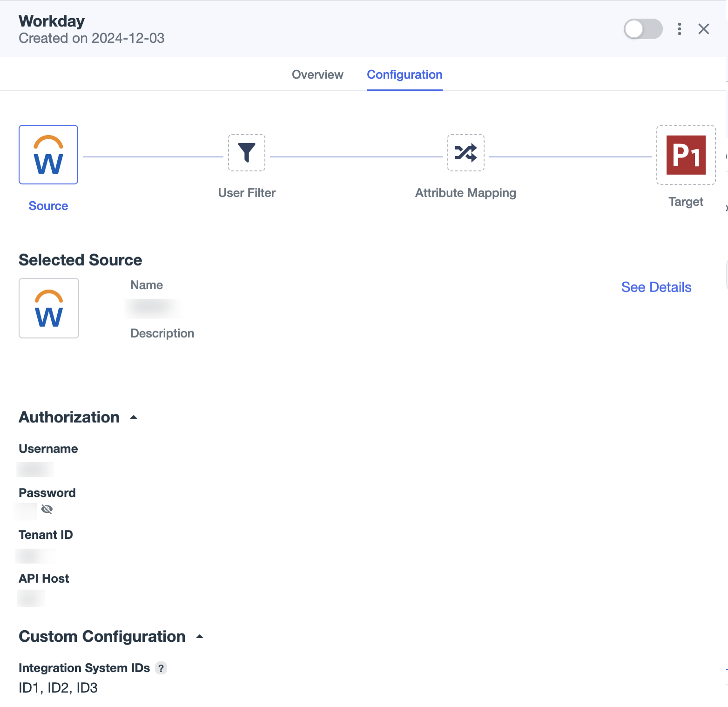This screenshot has width=728, height=707.
Task: Show help for Integration System IDs
Action: coord(161,668)
